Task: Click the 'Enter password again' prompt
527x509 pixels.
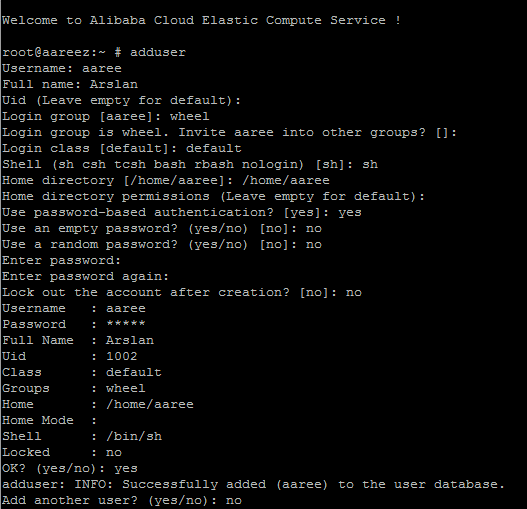Action: (x=85, y=276)
